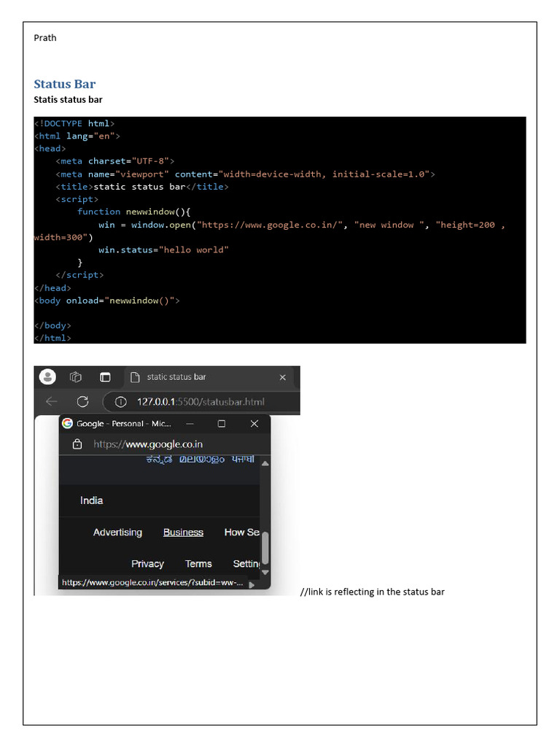Click the win.status="hello world" code line
The height and width of the screenshot is (747, 560).
tap(164, 249)
